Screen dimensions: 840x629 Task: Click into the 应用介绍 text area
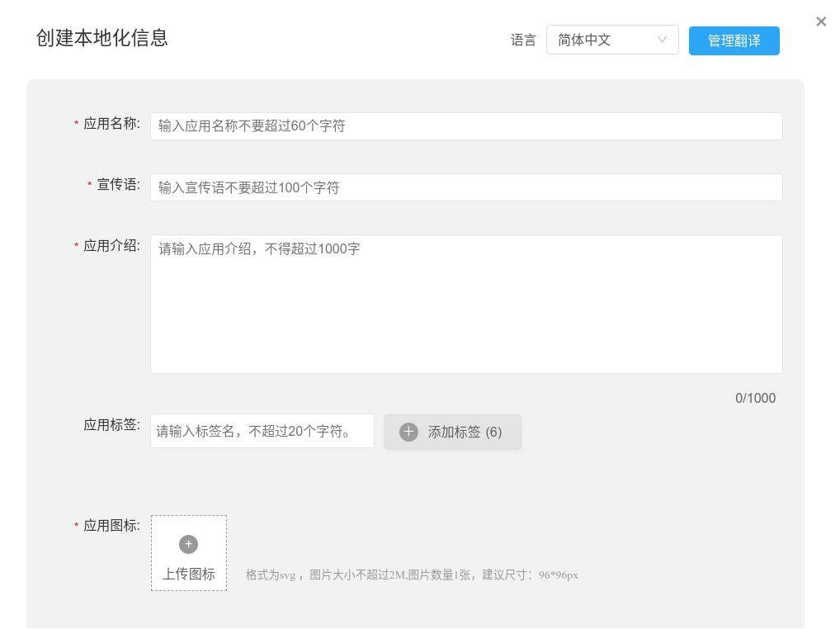(466, 305)
